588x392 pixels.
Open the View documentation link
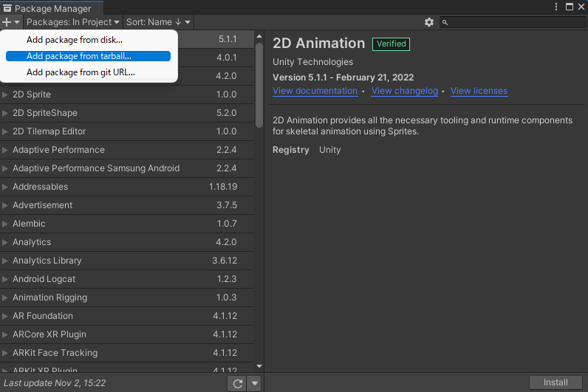coord(315,91)
